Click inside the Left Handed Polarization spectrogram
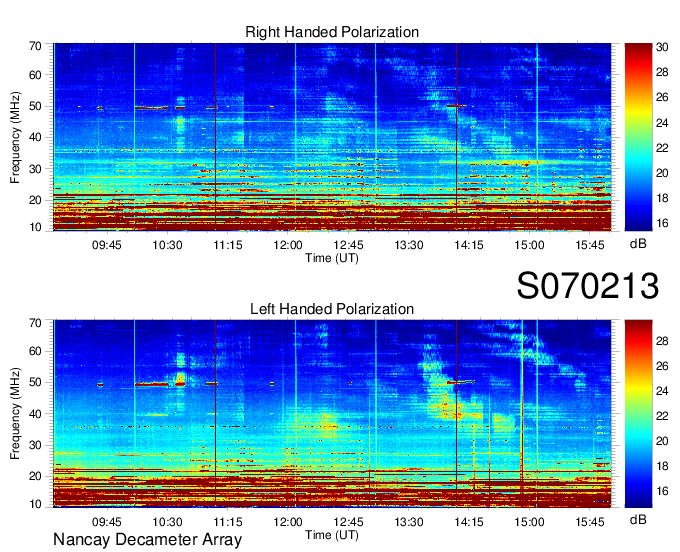This screenshot has width=680, height=552. (332, 414)
